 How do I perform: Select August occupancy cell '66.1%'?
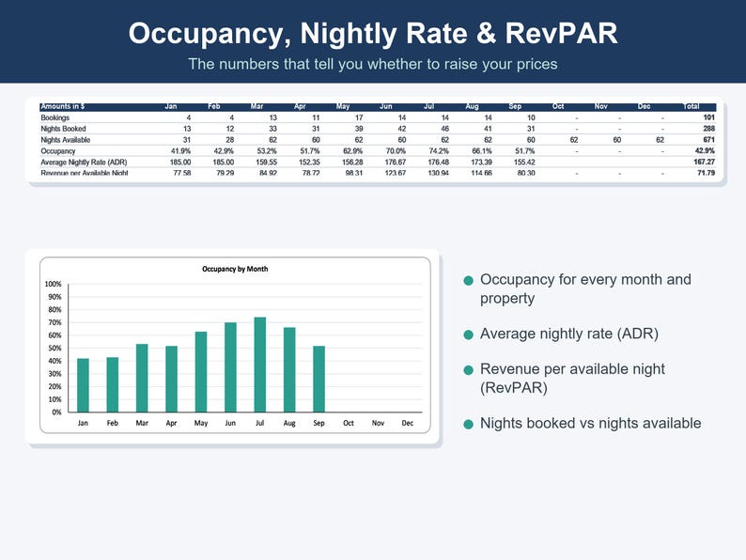481,151
